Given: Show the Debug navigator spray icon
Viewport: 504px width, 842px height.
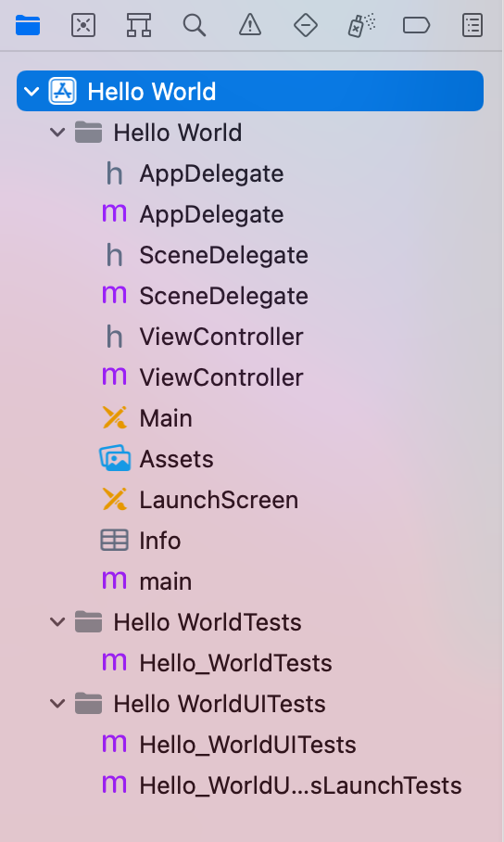Looking at the screenshot, I should [x=361, y=25].
